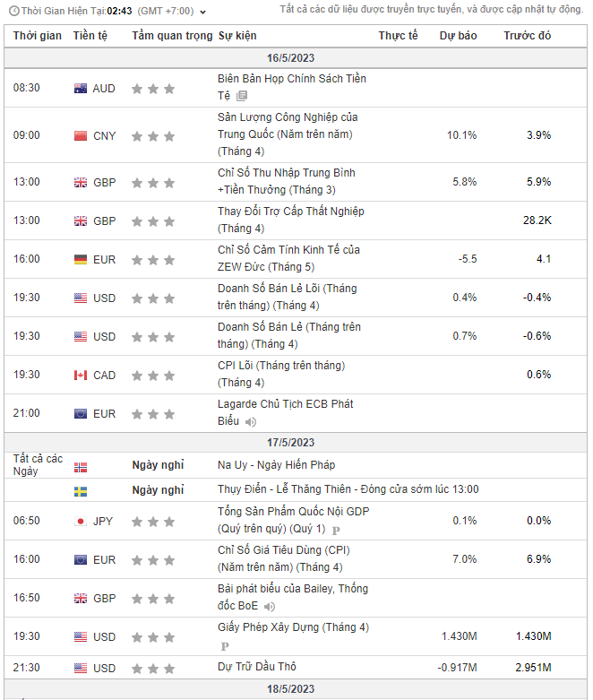
Task: Click the speaker icon next to Lagarde speech
Action: pyautogui.click(x=251, y=421)
